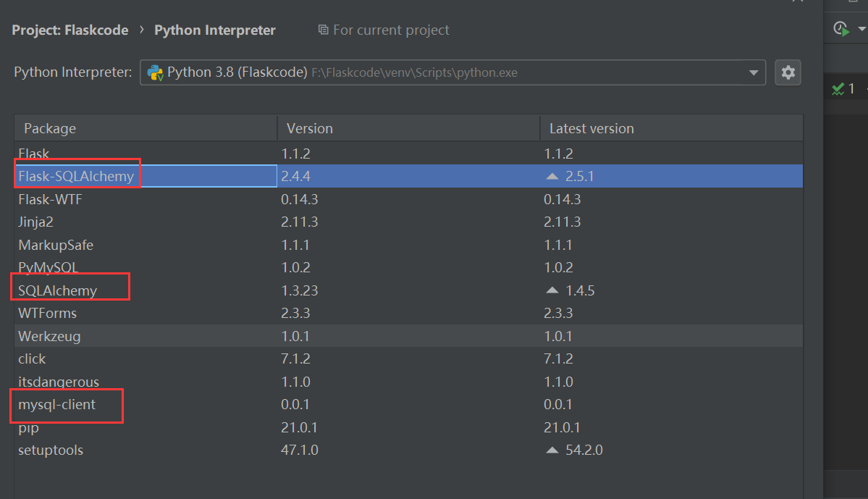Click the upgrade arrow next to 2.5.1
Viewport: 868px width, 499px height.
point(552,176)
